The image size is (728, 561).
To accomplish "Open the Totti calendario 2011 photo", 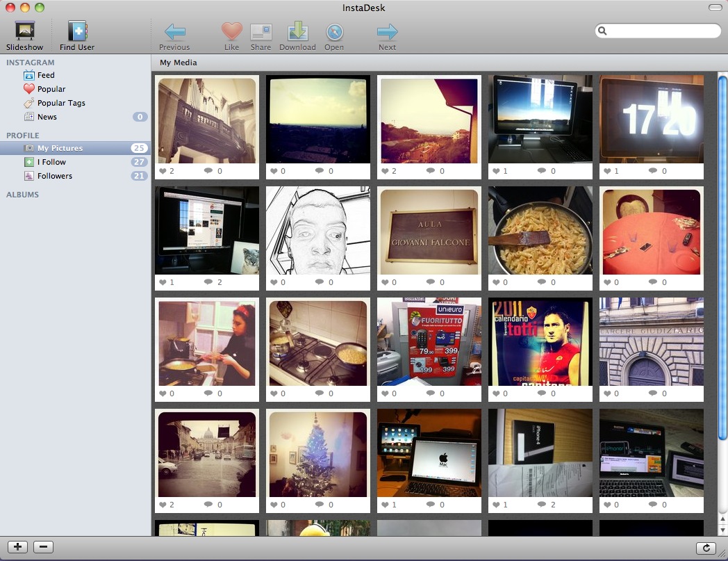I will click(x=540, y=341).
